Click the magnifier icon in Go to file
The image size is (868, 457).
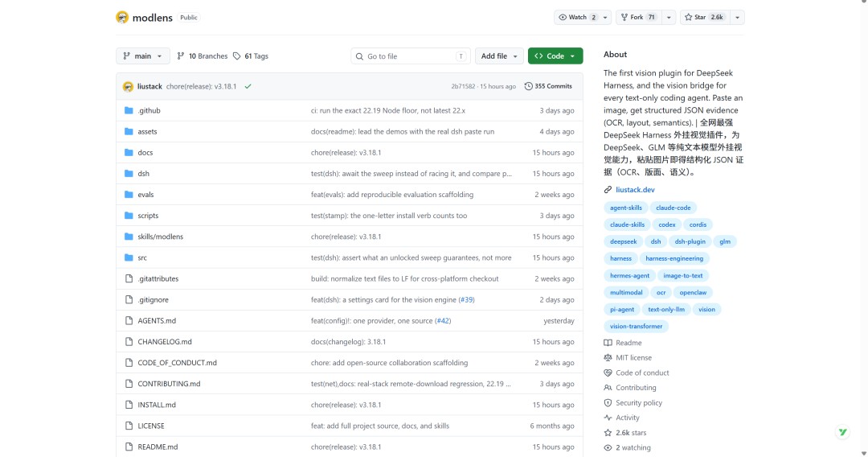(359, 56)
